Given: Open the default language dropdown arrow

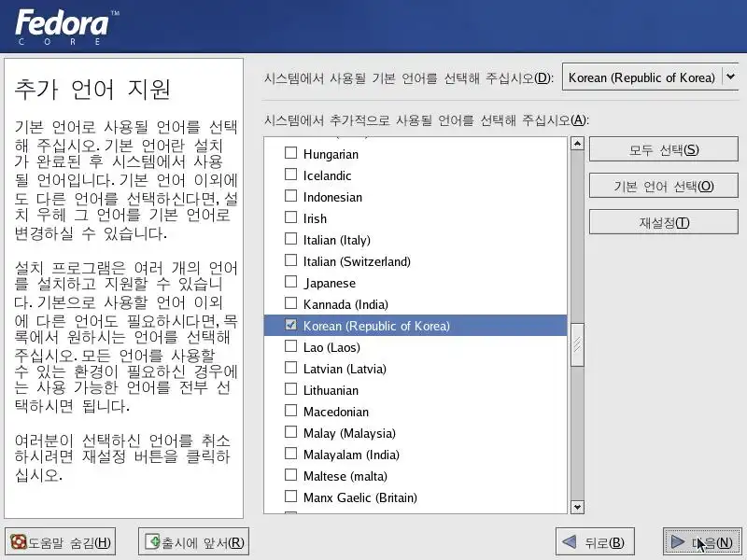Looking at the screenshot, I should (x=730, y=77).
